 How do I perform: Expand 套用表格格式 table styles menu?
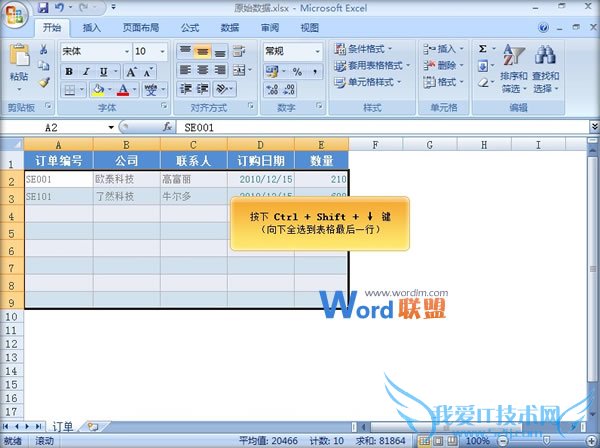coord(372,65)
